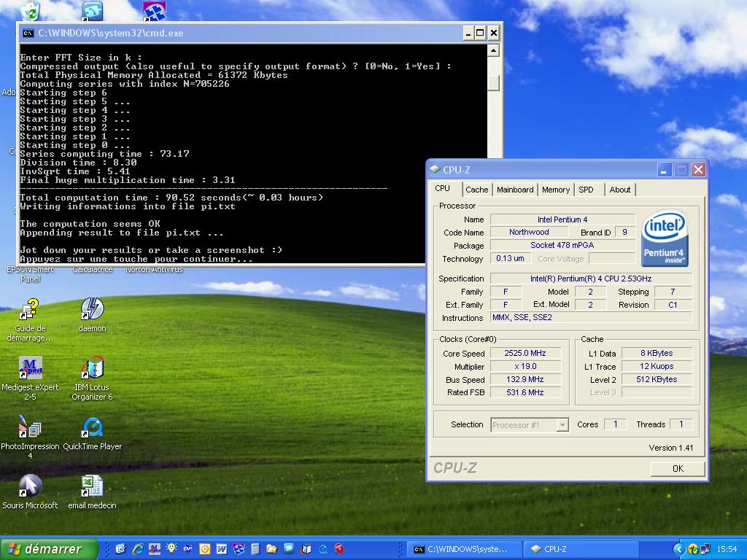Show hidden system tray icons

tap(679, 548)
